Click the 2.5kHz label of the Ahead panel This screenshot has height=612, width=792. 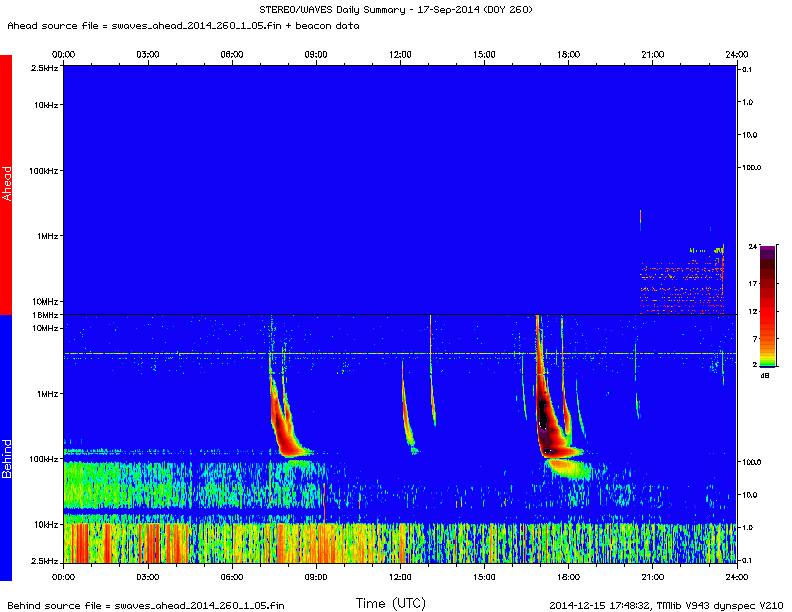[x=44, y=68]
